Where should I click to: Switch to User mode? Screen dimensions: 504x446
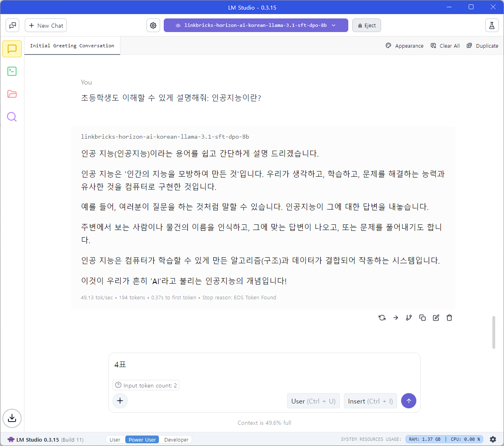pos(115,440)
